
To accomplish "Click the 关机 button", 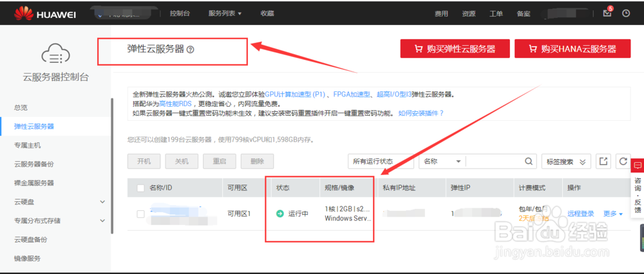I will tap(182, 161).
